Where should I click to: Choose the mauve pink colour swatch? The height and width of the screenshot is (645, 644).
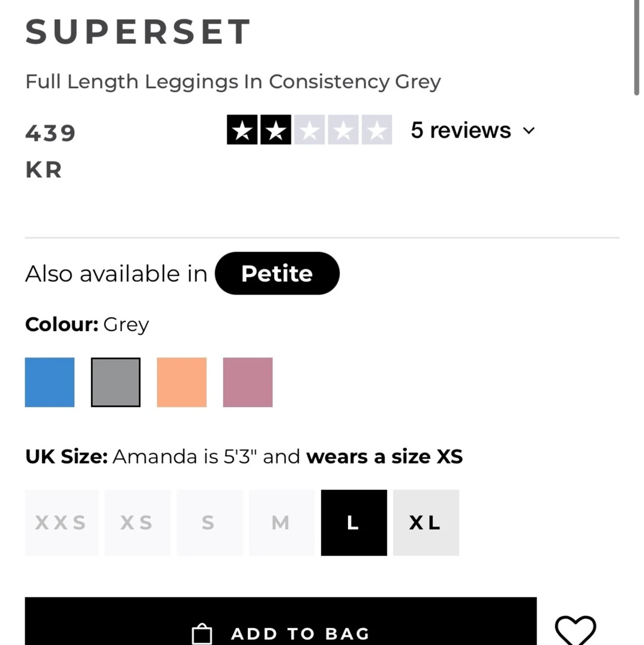[248, 382]
